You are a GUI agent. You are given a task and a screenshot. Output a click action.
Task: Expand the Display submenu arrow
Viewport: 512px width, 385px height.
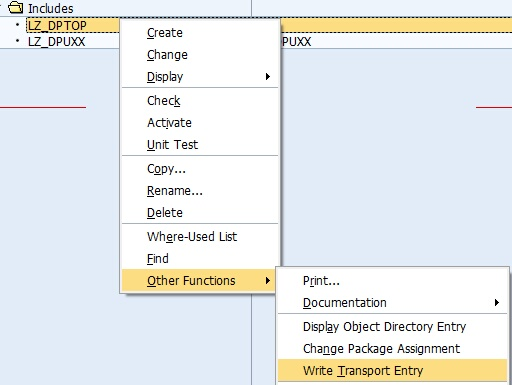(x=268, y=77)
